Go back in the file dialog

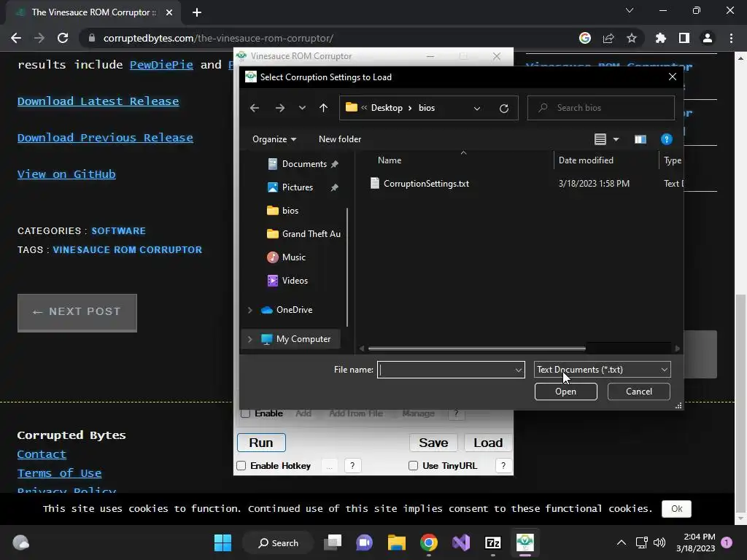[255, 108]
